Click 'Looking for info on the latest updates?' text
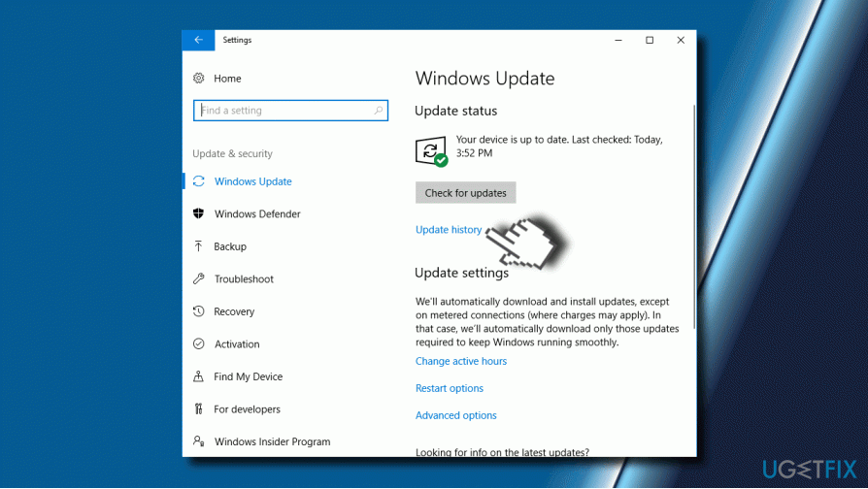This screenshot has height=489, width=868. point(502,452)
